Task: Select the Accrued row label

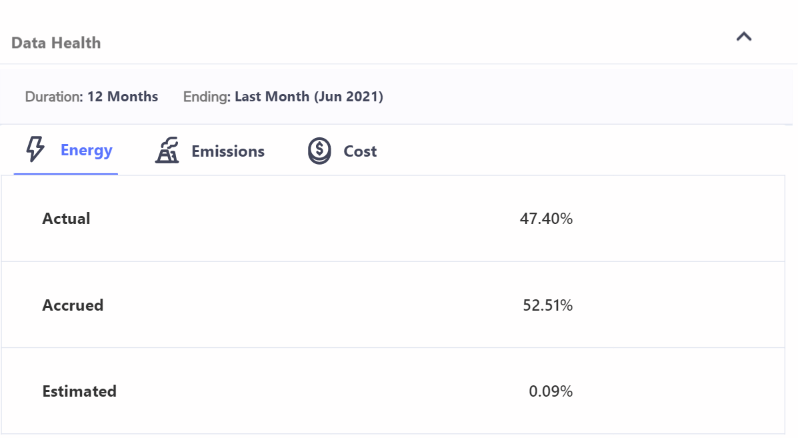Action: (73, 305)
